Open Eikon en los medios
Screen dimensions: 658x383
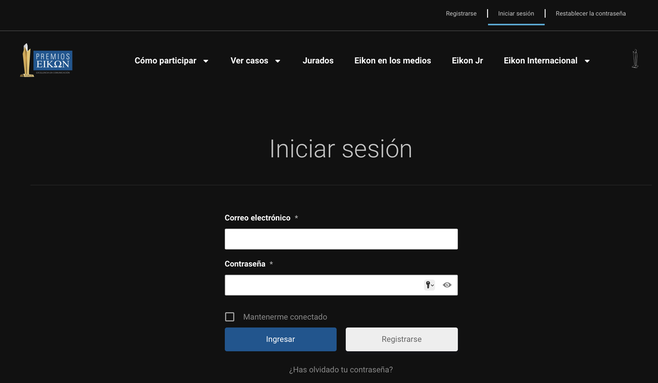tap(392, 61)
